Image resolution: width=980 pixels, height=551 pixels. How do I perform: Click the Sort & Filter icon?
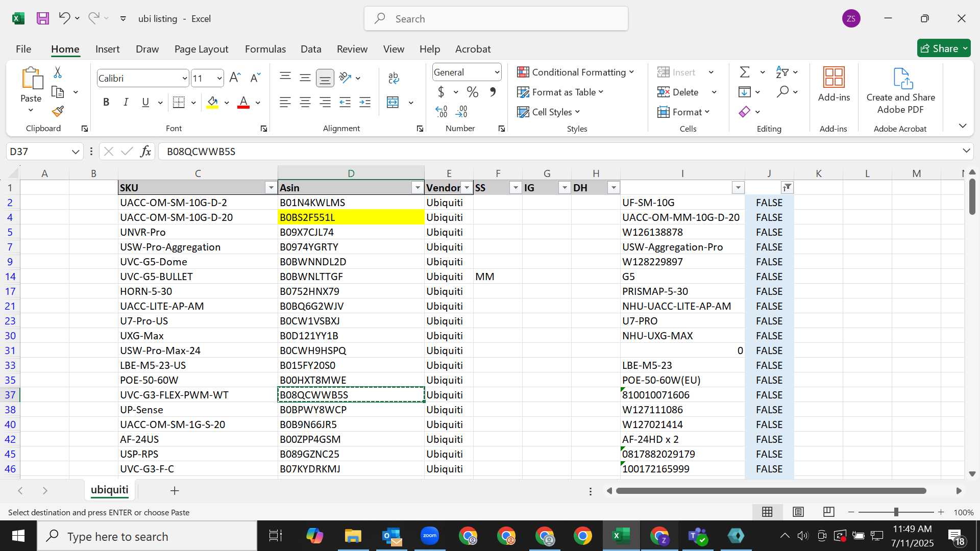[x=782, y=72]
